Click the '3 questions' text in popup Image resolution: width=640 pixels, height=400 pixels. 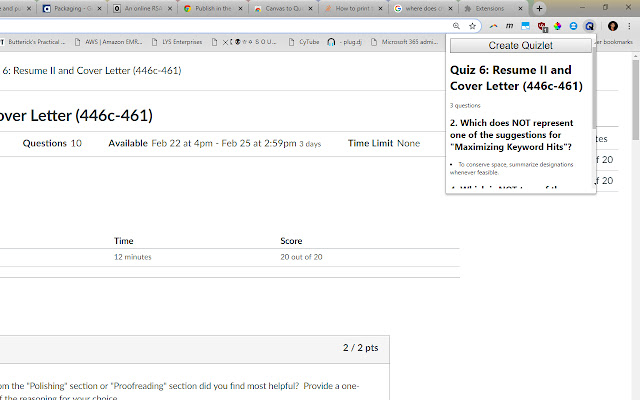point(465,106)
